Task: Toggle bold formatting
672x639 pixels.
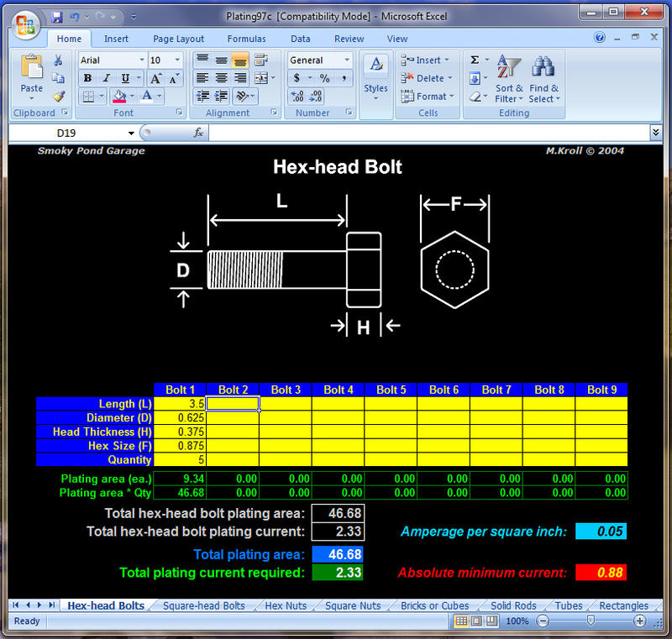Action: click(87, 77)
